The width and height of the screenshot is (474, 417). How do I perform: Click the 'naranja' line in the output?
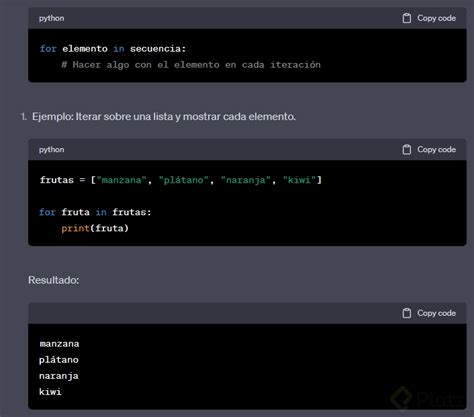(x=59, y=376)
